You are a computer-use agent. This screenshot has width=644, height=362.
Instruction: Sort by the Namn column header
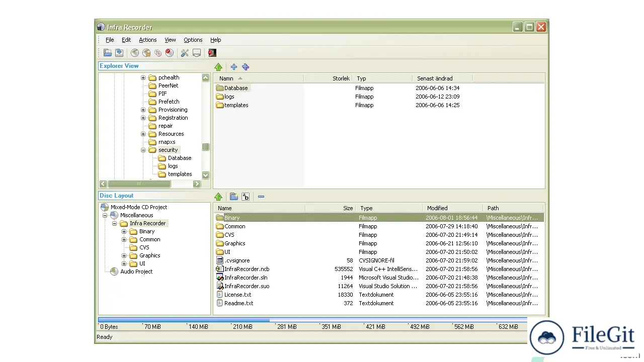click(259, 78)
